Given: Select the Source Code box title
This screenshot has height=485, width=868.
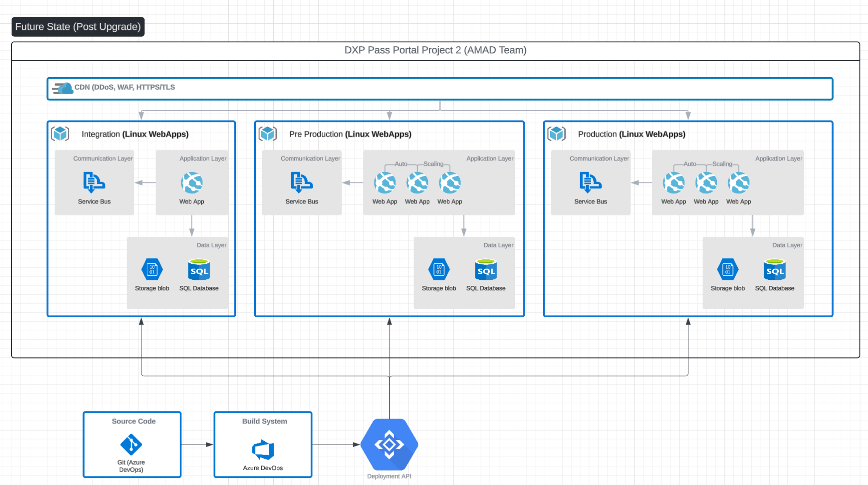Looking at the screenshot, I should pyautogui.click(x=133, y=421).
